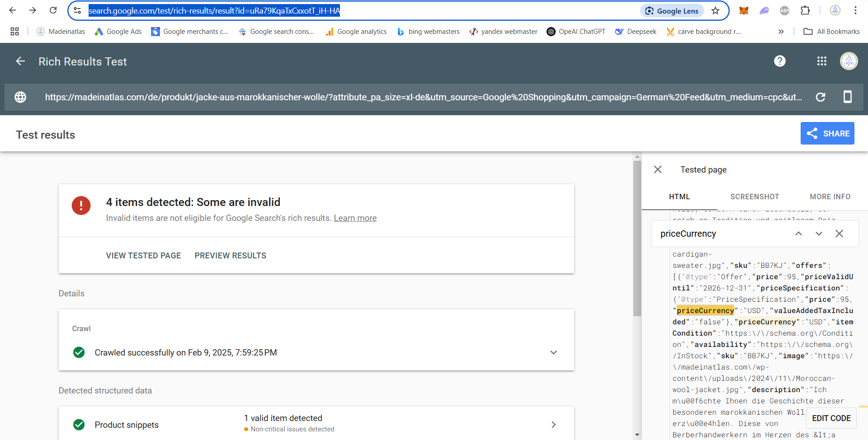Viewport: 868px width, 440px height.
Task: Open All Bookmarks folder
Action: coord(832,32)
